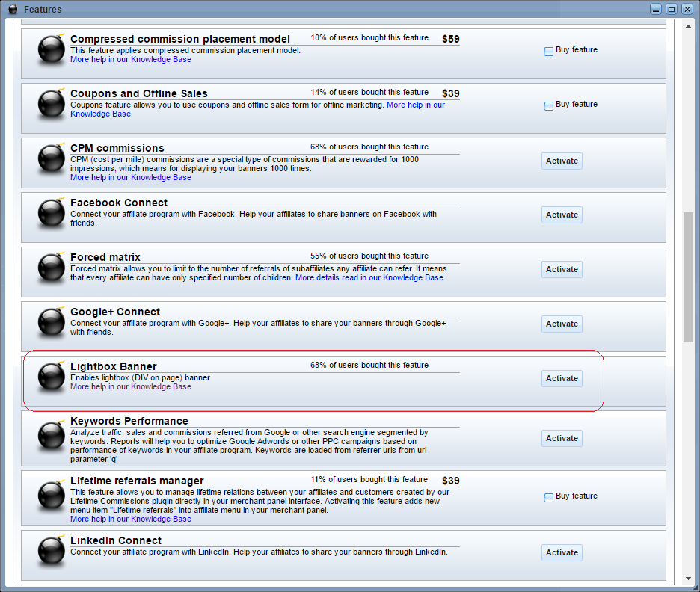
Task: Maximize the Features window
Action: tap(672, 9)
